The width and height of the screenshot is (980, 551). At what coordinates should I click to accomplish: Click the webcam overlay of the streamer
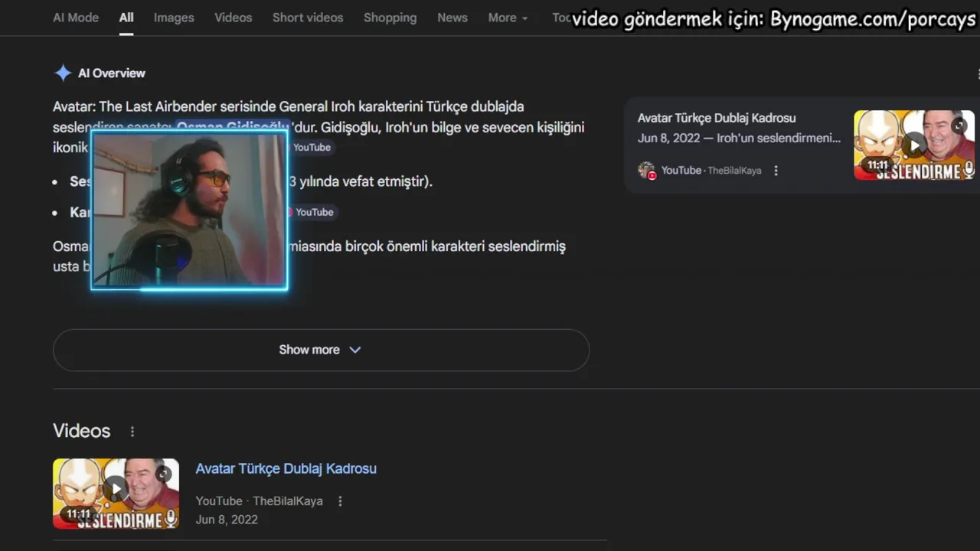click(x=189, y=210)
